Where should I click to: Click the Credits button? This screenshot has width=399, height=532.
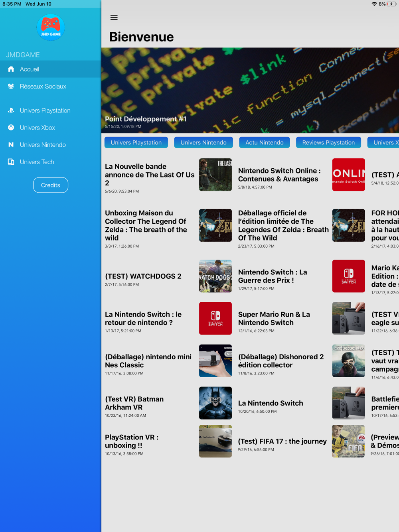[x=51, y=185]
